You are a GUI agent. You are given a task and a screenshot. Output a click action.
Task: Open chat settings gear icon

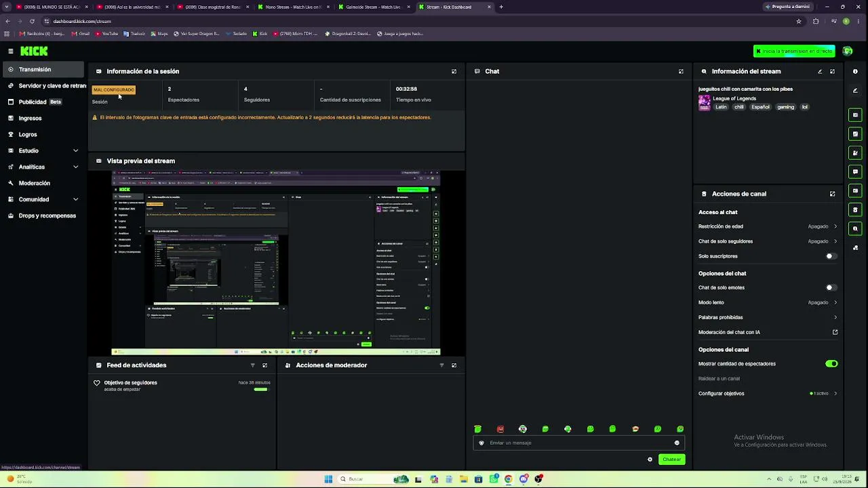click(650, 460)
